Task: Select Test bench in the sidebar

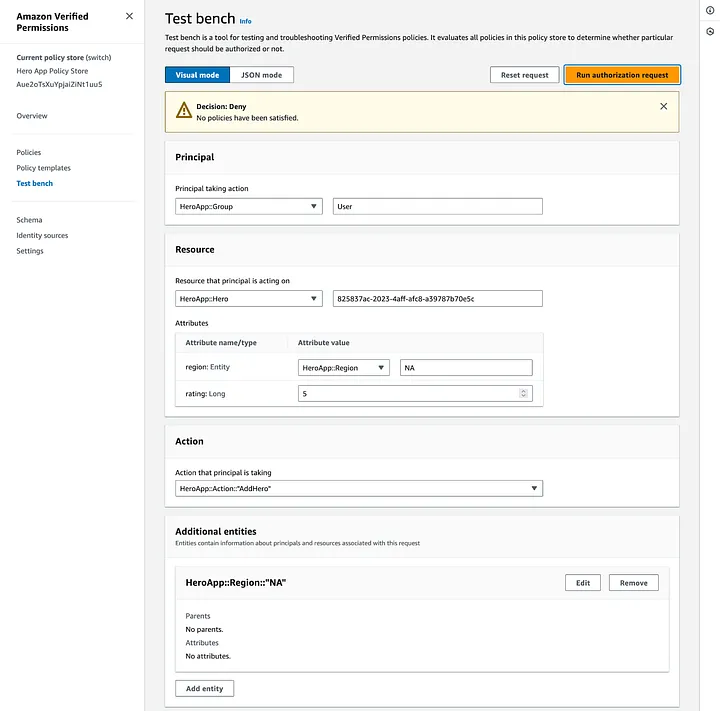Action: (x=34, y=183)
